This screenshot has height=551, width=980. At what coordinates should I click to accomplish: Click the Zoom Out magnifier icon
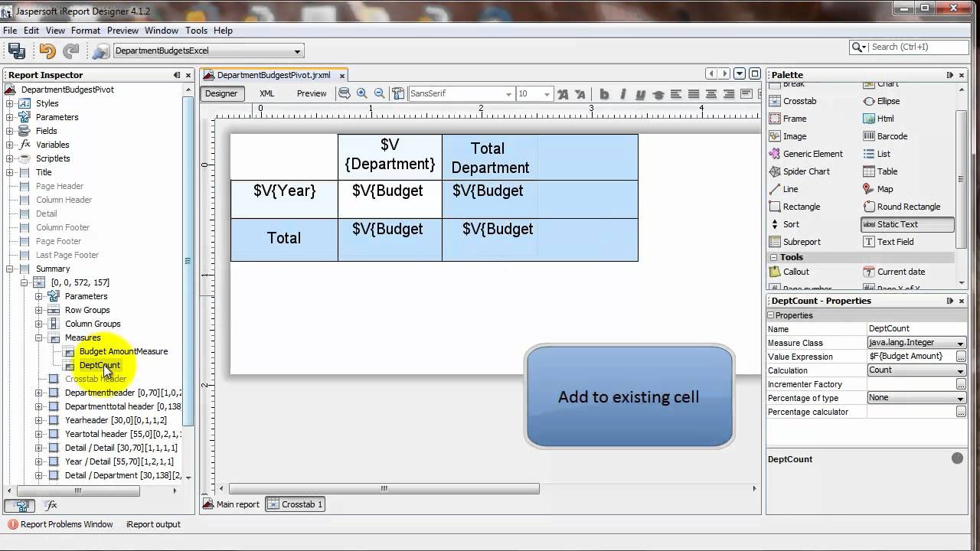[x=379, y=93]
